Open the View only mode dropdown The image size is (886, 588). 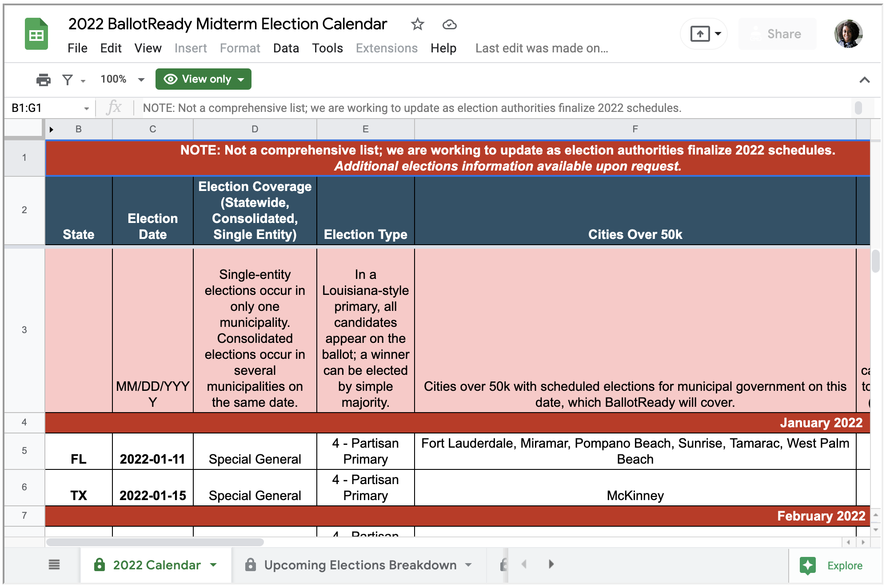[204, 79]
